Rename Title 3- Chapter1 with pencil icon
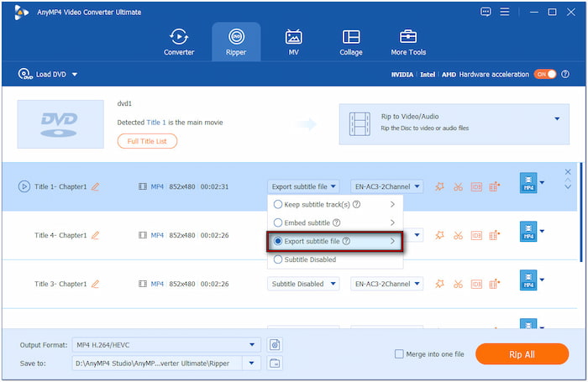 tap(96, 284)
